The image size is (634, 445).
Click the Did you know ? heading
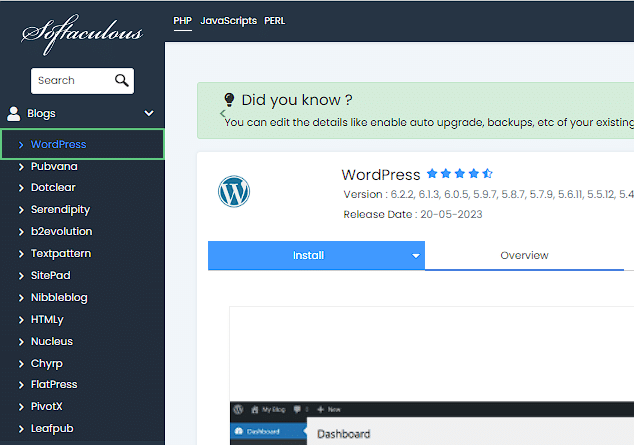pos(297,100)
